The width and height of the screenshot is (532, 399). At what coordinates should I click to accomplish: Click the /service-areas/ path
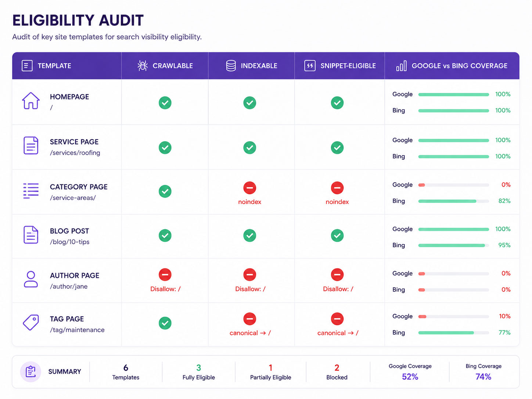(73, 198)
